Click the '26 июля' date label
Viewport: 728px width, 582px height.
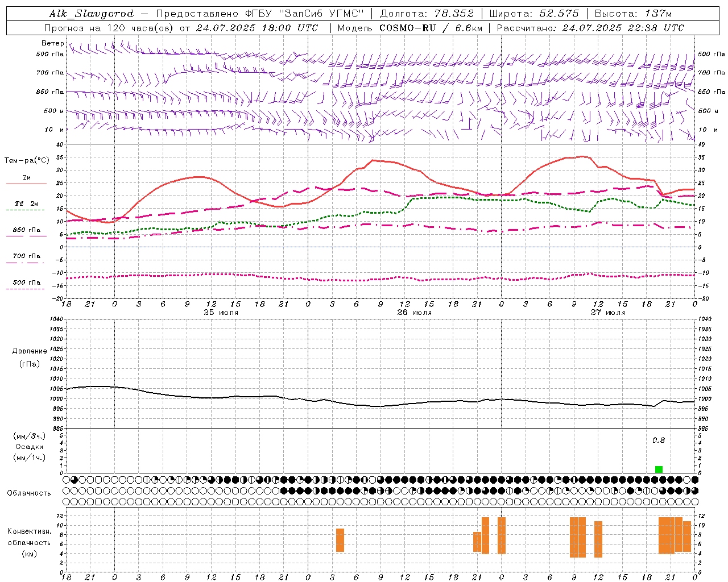coord(415,312)
